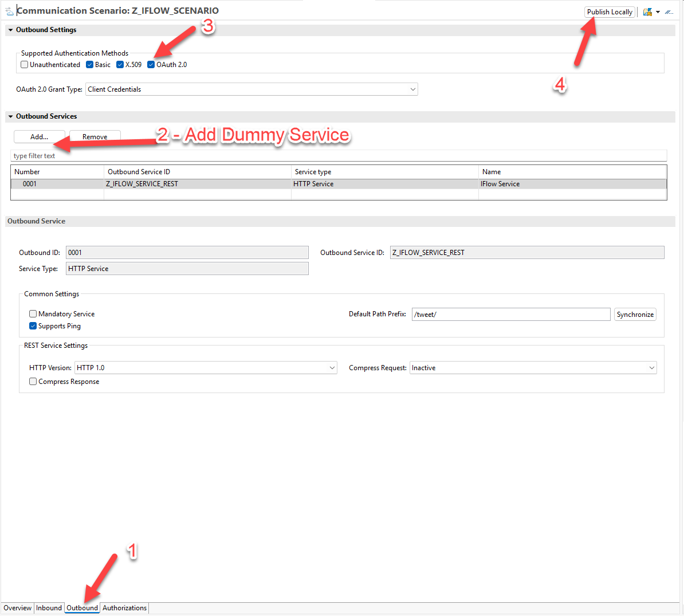Collapse the Outbound Settings section

pyautogui.click(x=10, y=30)
